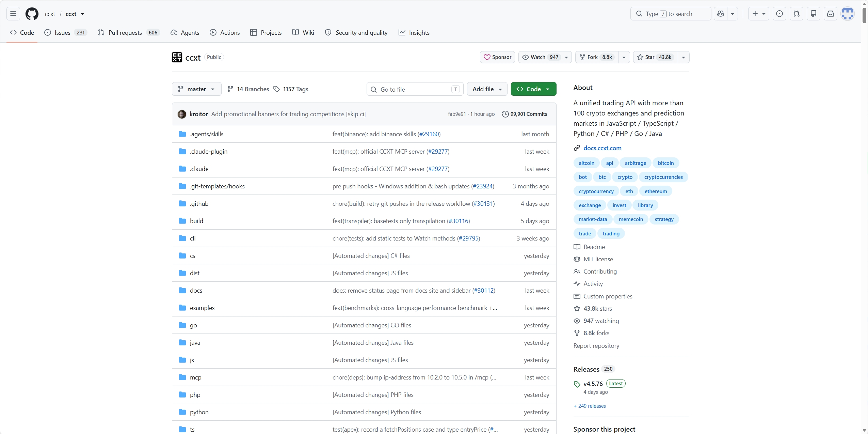Open the Add file dropdown
Image resolution: width=868 pixels, height=434 pixels.
pos(487,89)
